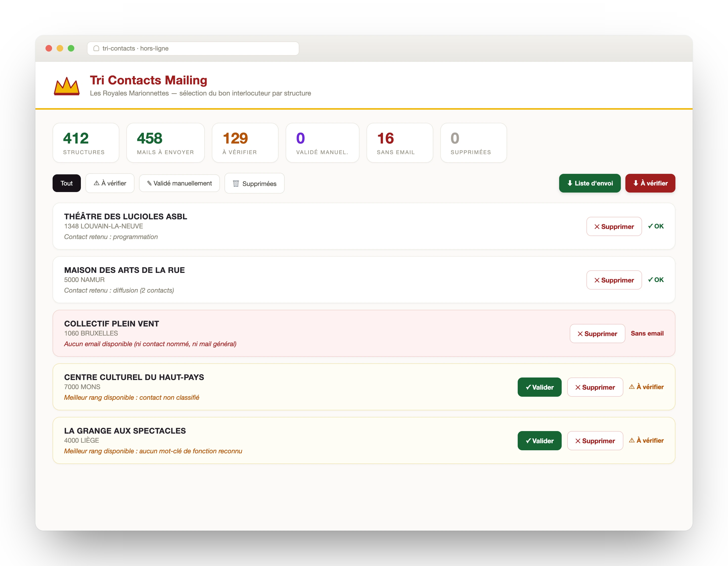728x566 pixels.
Task: Click the 0 Supprimées stat card
Action: pos(474,143)
